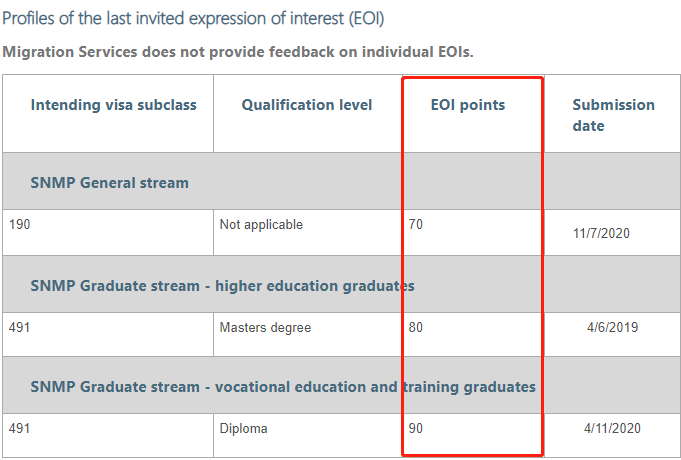Click the submission date 4/11/2020
Image resolution: width=681 pixels, height=460 pixels.
coord(611,428)
